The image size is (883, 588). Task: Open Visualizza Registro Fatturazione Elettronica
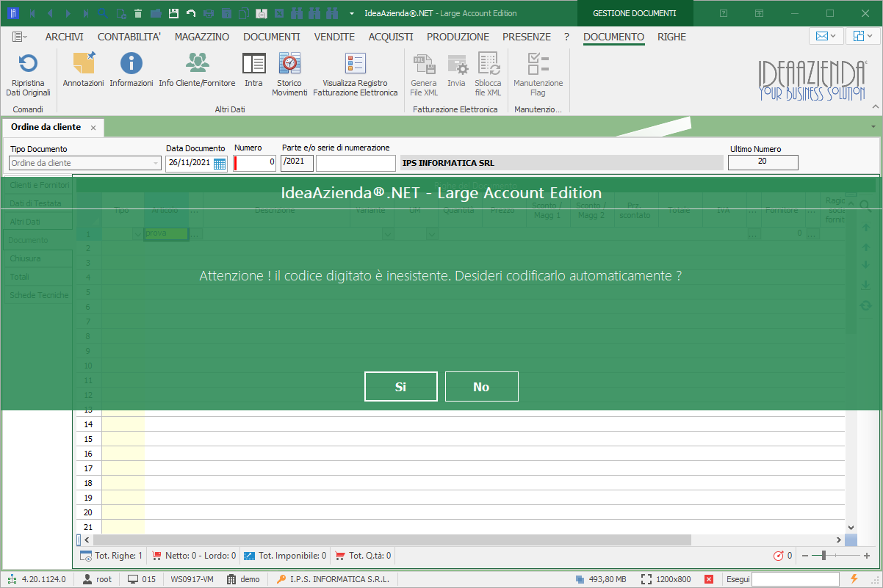pyautogui.click(x=356, y=75)
